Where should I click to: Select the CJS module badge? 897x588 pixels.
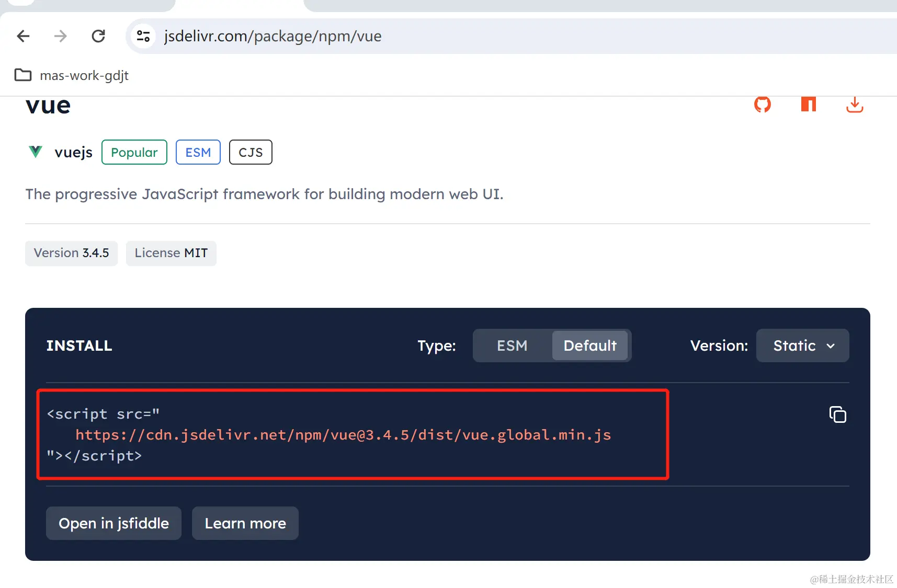coord(251,152)
